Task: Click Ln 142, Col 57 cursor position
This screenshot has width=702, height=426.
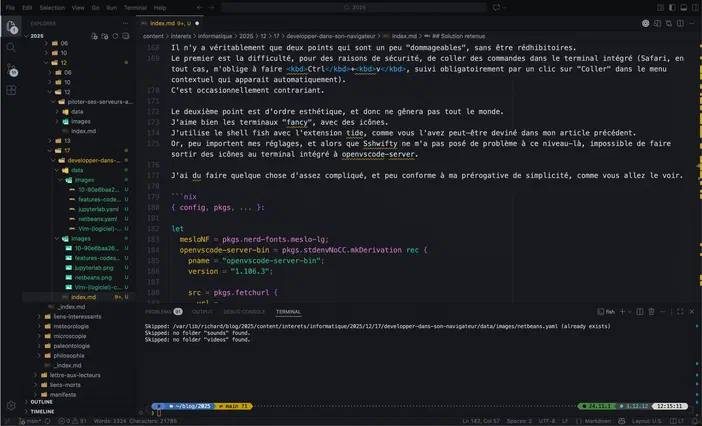Action: click(481, 421)
